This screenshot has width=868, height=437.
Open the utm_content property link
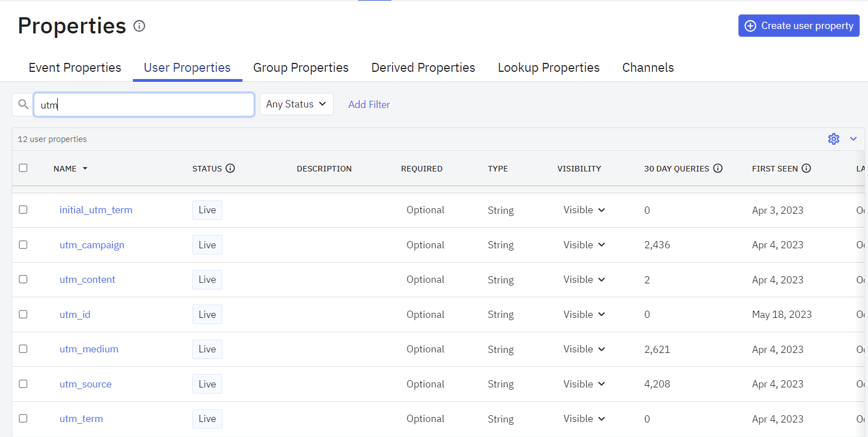click(x=87, y=279)
